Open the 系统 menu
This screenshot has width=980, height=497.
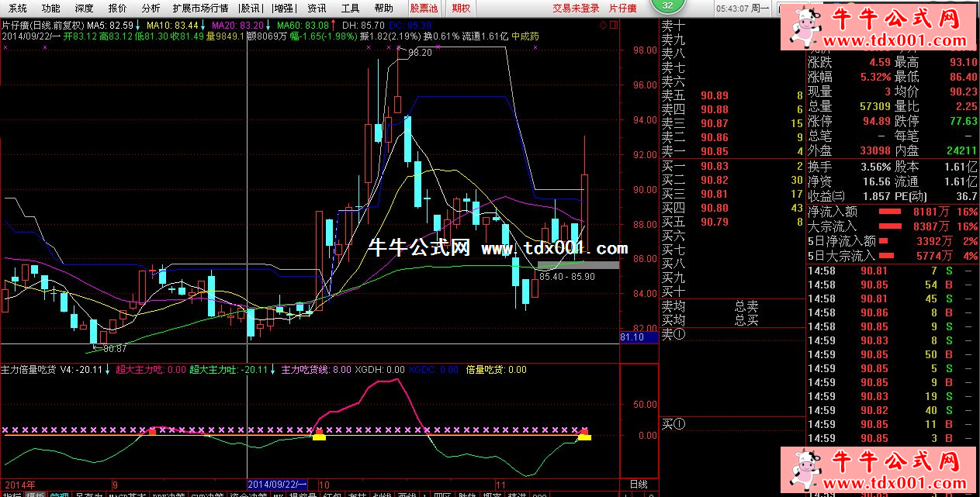tap(18, 8)
